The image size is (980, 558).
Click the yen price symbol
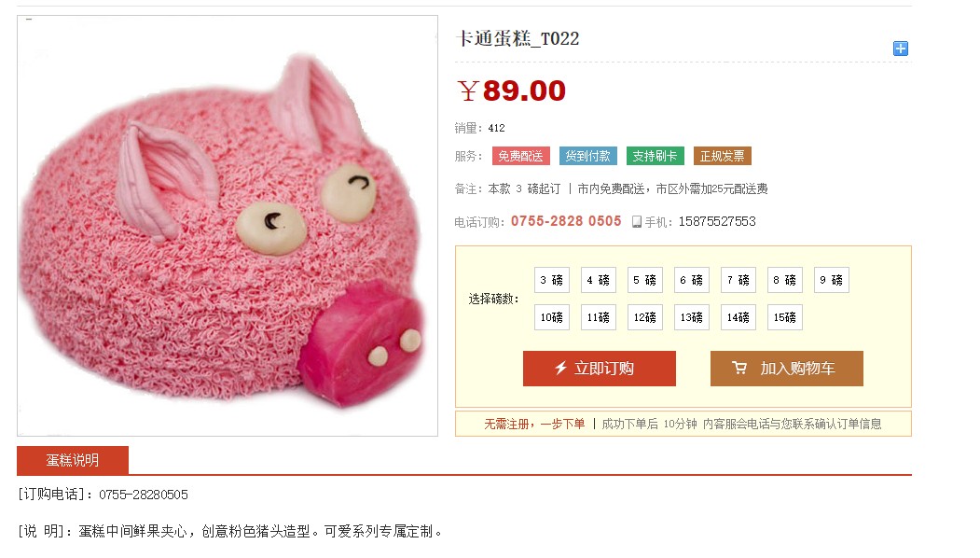click(x=468, y=91)
